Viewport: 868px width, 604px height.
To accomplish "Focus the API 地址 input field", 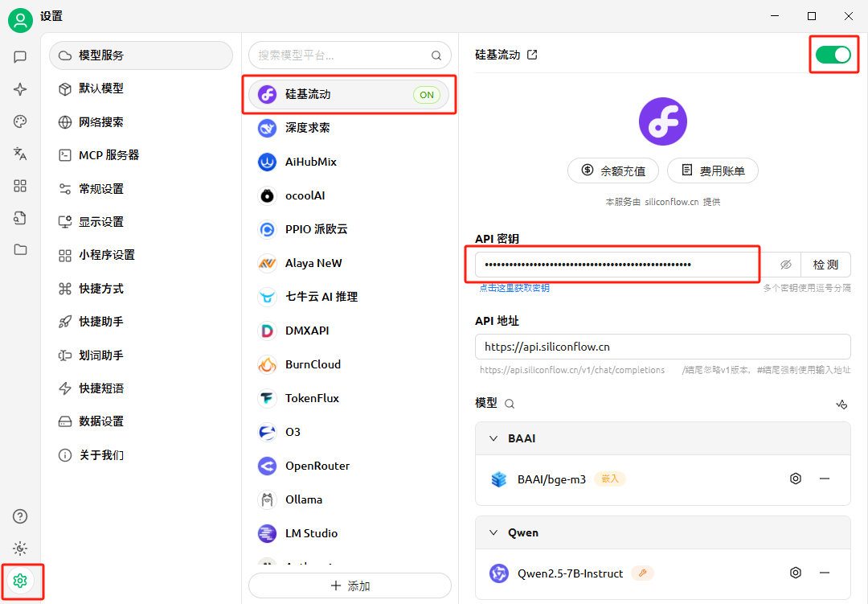I will [x=662, y=347].
